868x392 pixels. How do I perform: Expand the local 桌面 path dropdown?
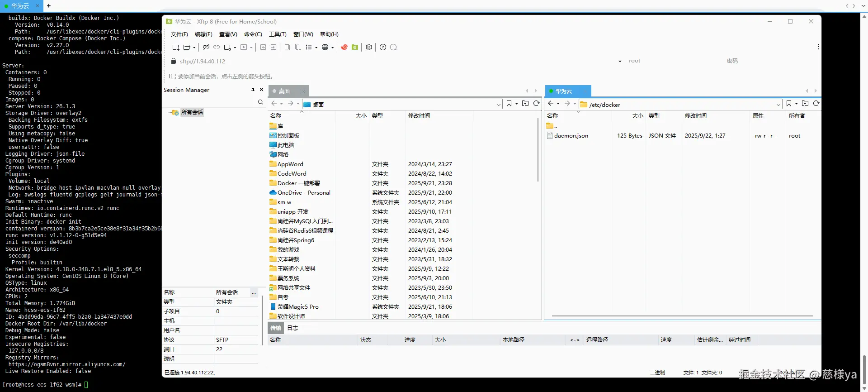(x=498, y=105)
